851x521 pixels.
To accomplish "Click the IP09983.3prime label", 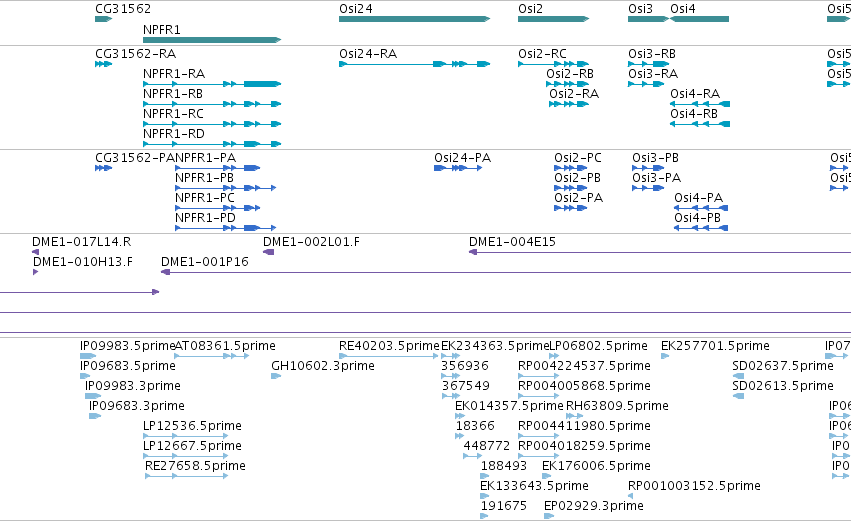I will pos(132,386).
